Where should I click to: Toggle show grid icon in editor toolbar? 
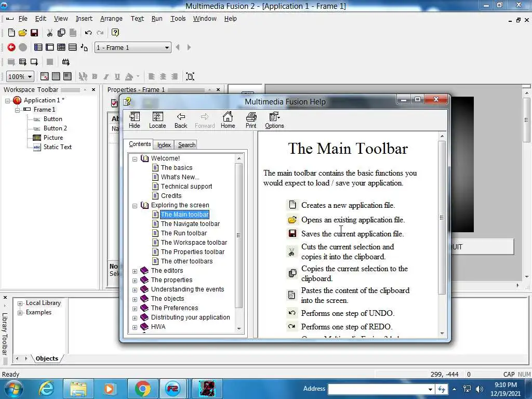point(56,76)
